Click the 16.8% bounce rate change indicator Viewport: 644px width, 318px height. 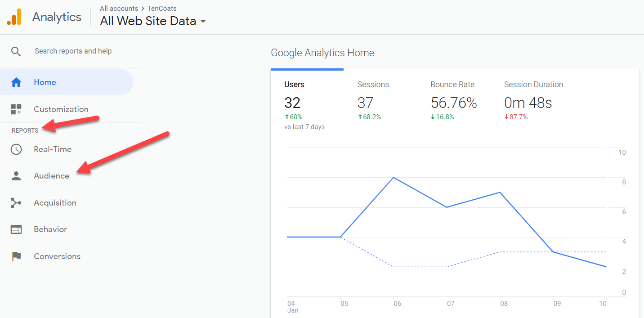tap(443, 117)
